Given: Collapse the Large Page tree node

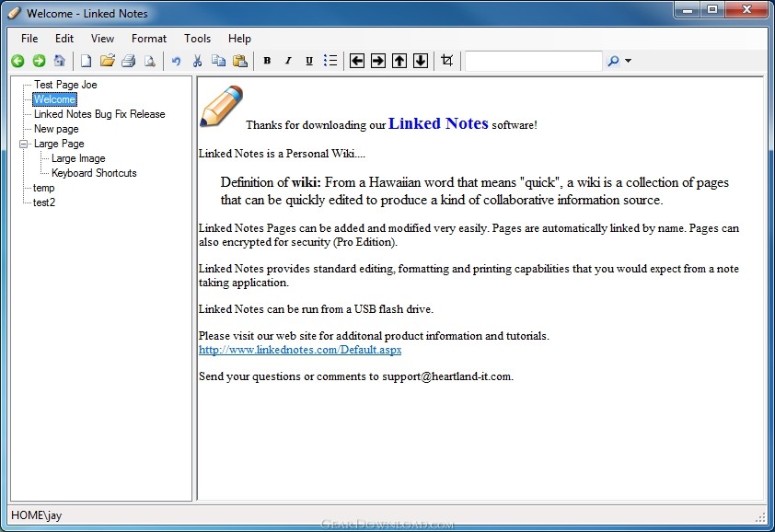Looking at the screenshot, I should [23, 144].
